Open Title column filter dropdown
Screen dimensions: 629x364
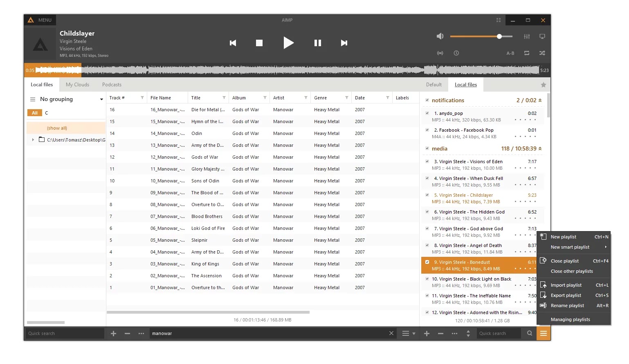pos(224,98)
